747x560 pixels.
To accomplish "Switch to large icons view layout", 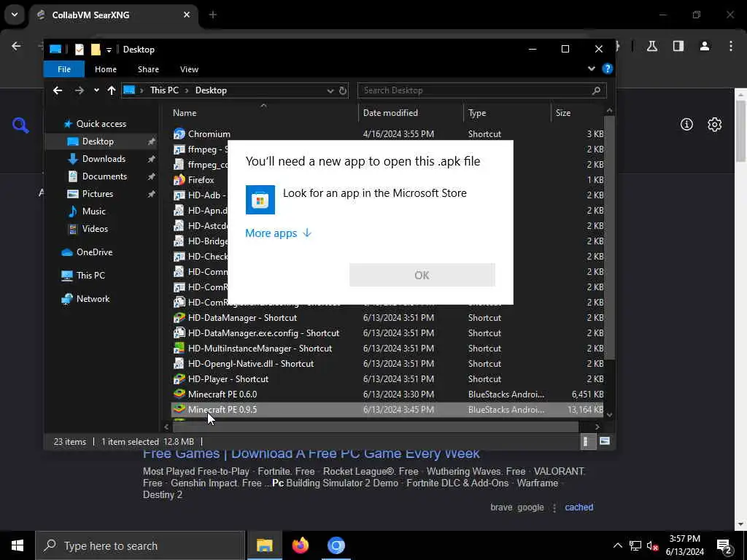I will (605, 441).
